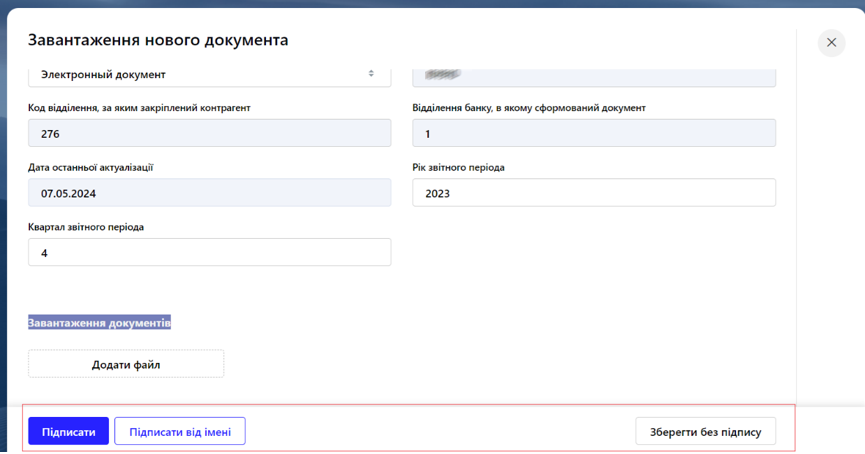
Task: Click the blue Підписати button
Action: (68, 431)
